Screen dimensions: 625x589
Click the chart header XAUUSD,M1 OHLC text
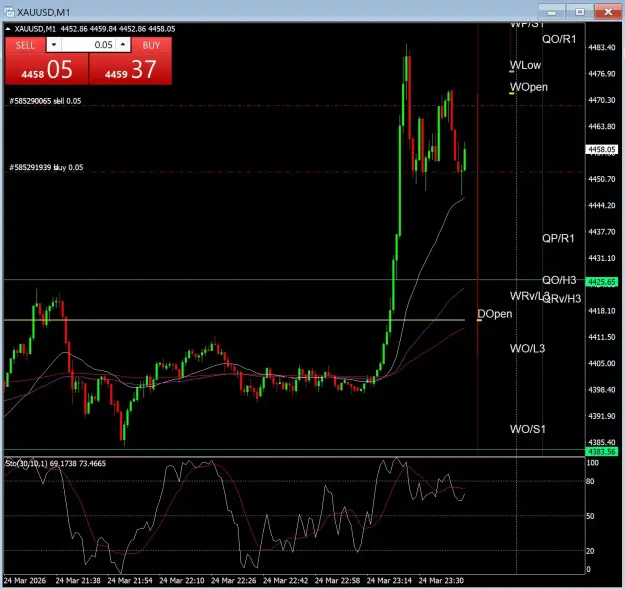(95, 29)
